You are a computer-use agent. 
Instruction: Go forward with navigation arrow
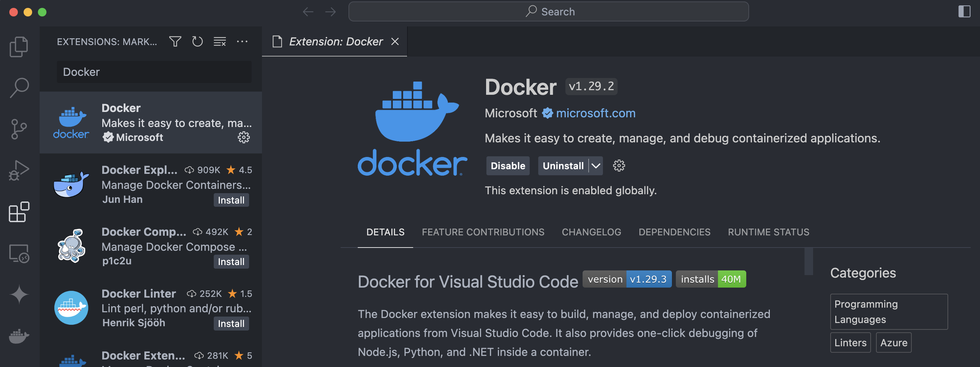click(331, 12)
